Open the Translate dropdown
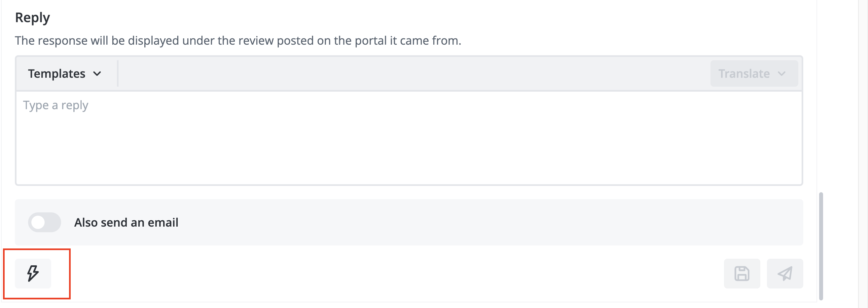Screen dimensions: 868x308 click(754, 73)
